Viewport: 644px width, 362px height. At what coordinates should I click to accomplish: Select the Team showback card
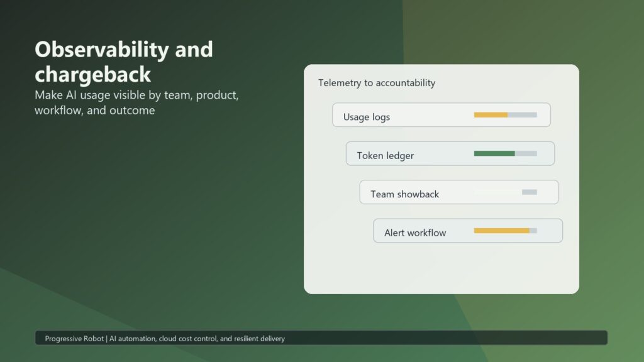458,192
